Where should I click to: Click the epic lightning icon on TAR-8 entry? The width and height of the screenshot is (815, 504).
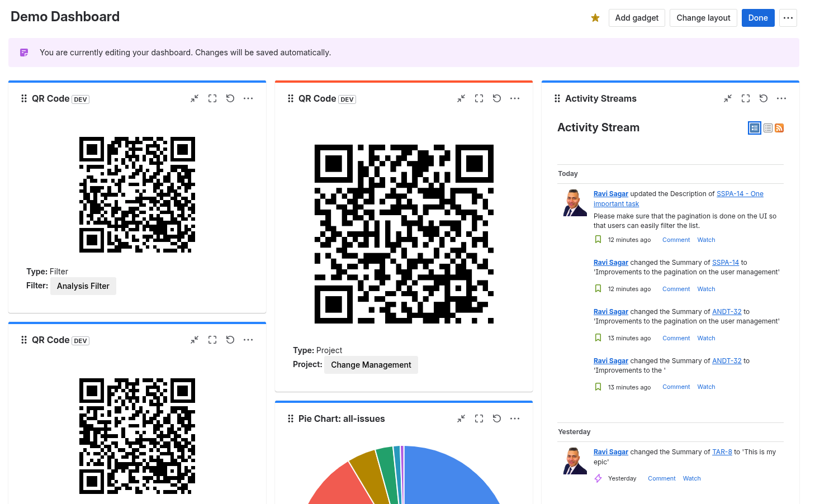pyautogui.click(x=598, y=478)
